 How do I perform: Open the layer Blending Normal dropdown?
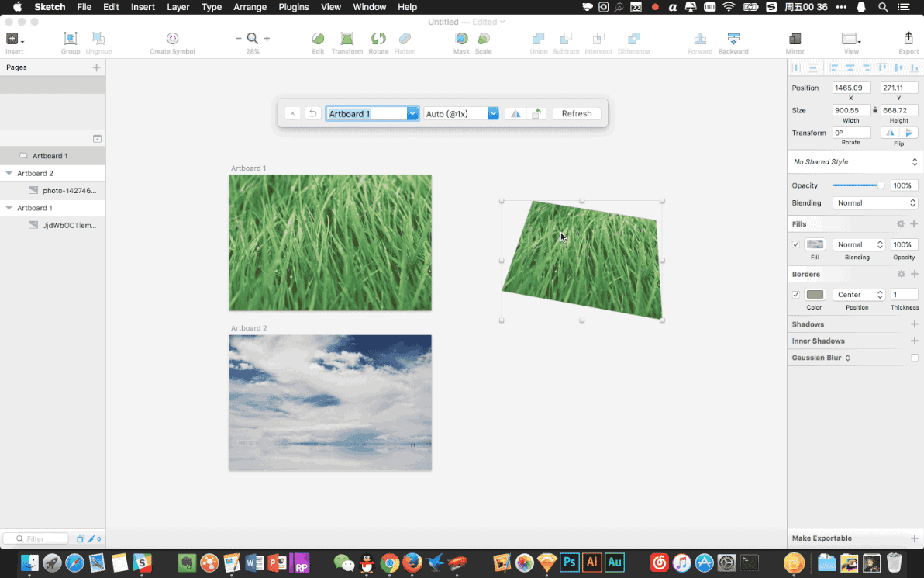coord(875,203)
